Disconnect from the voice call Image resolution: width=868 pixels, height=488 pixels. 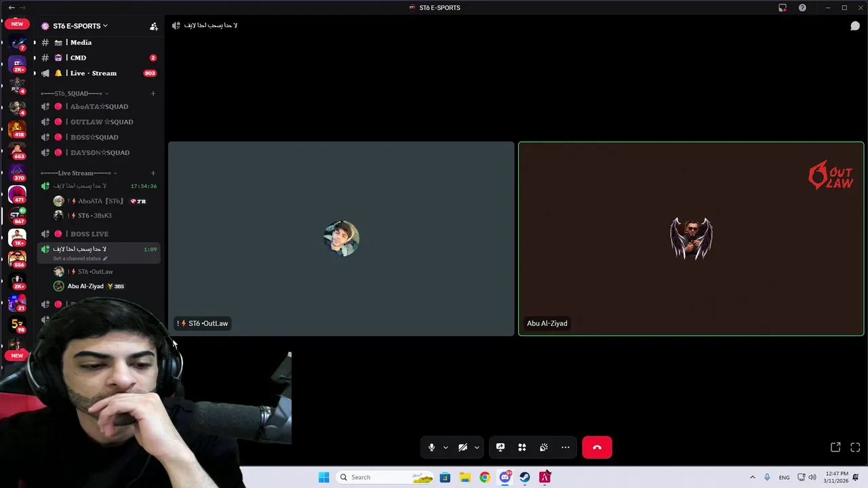point(597,447)
